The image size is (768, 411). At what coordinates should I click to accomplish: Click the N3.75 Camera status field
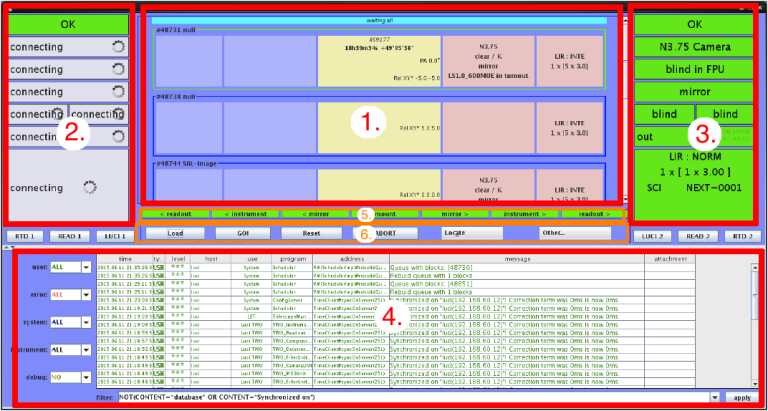(x=694, y=47)
